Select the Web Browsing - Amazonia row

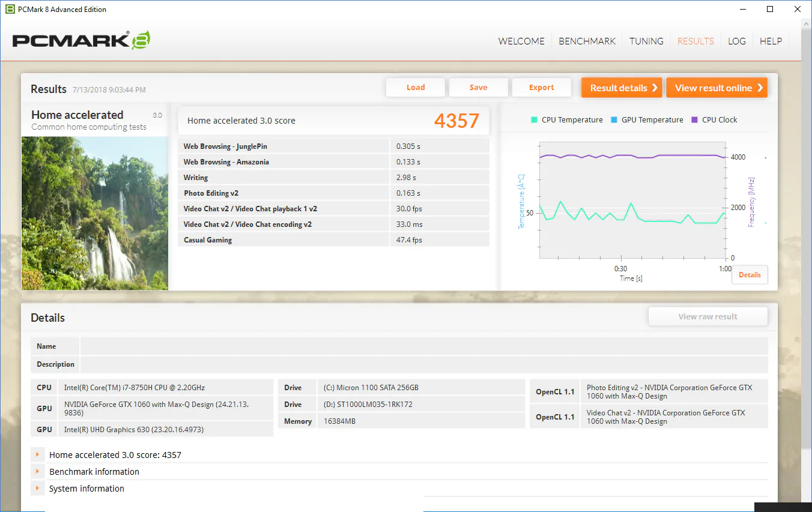[x=334, y=162]
